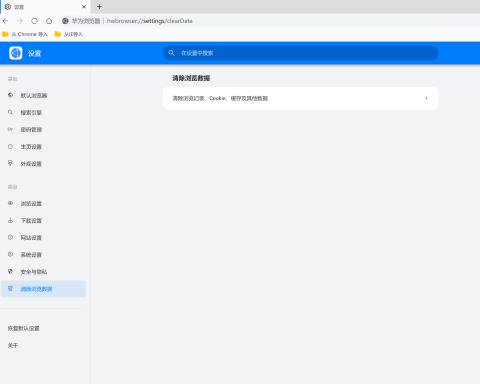The width and height of the screenshot is (480, 384).
Task: Click the 清除浏览数据 page heading
Action: click(191, 78)
